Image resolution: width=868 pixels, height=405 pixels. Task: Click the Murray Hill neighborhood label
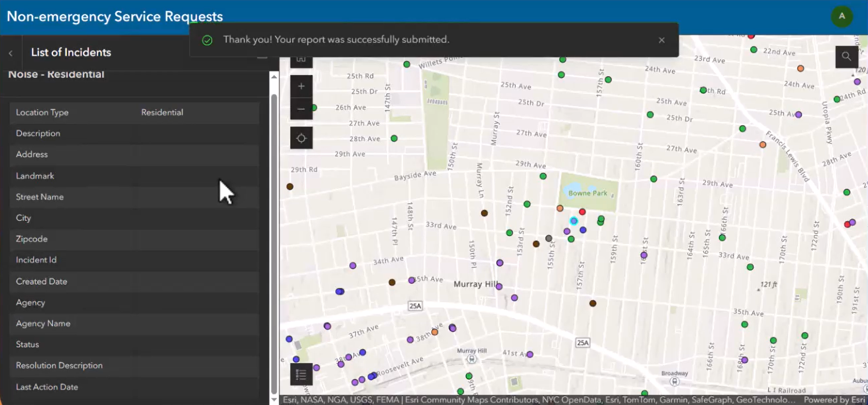point(476,284)
